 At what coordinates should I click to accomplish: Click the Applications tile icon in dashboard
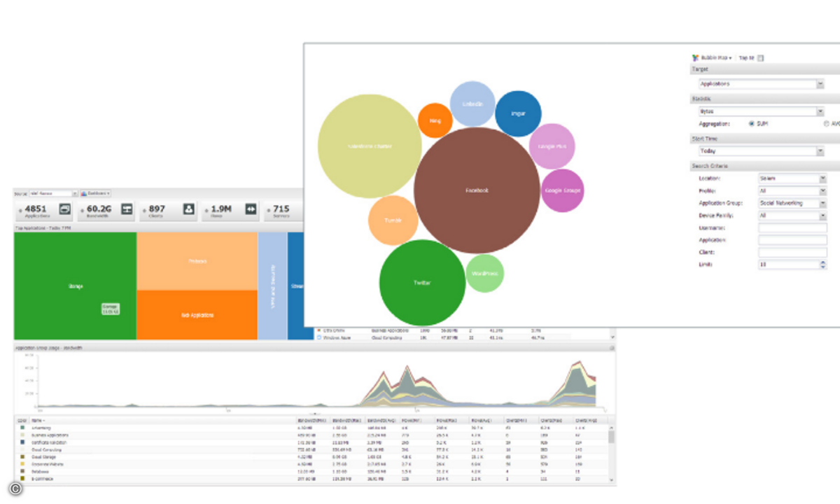(x=65, y=209)
